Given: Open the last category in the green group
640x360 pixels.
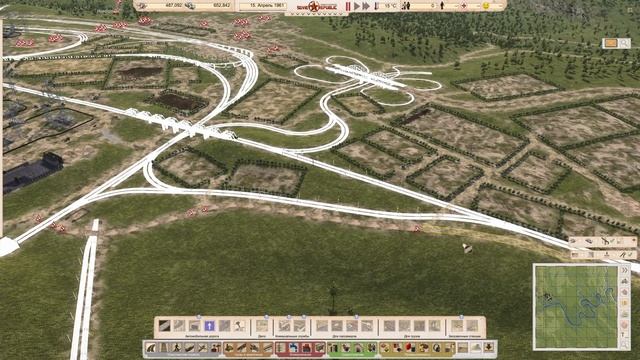Looking at the screenshot, I should tap(371, 348).
